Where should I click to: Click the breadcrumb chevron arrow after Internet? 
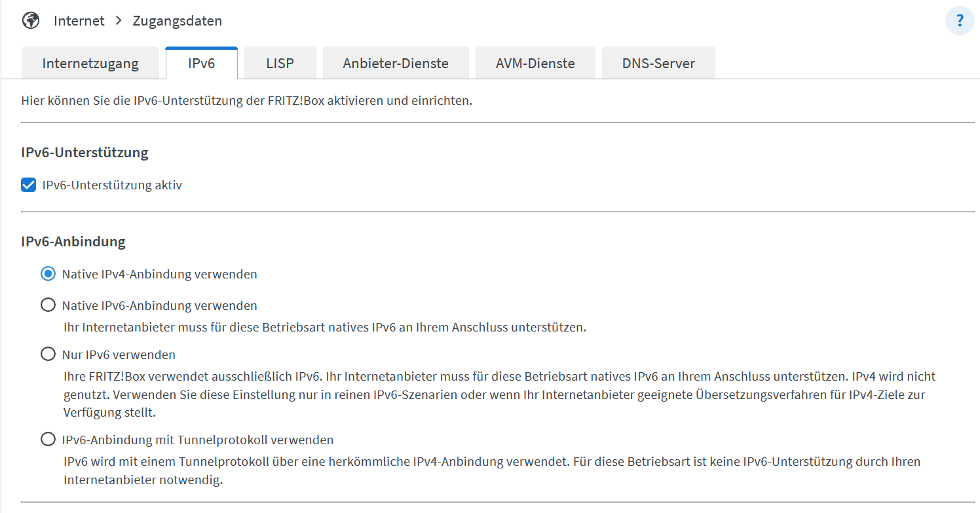[119, 20]
